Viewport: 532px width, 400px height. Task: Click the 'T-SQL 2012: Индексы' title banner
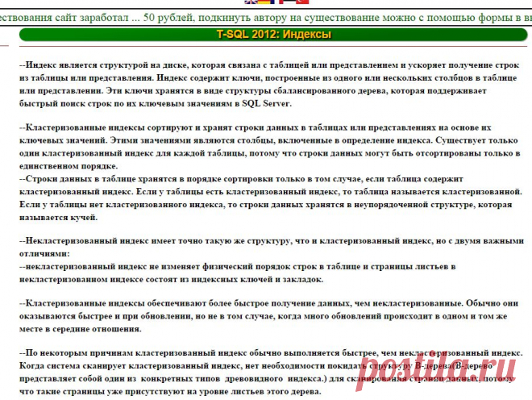(x=274, y=35)
